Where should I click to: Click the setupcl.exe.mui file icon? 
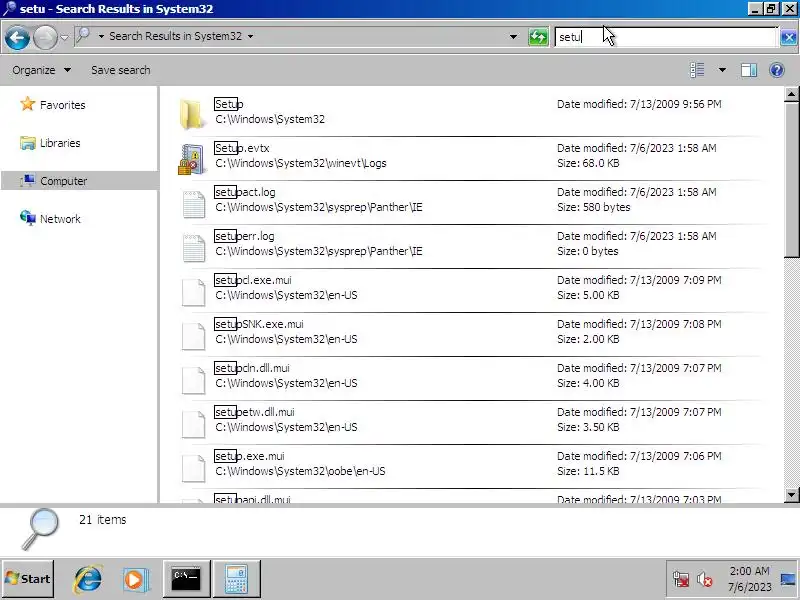(193, 292)
